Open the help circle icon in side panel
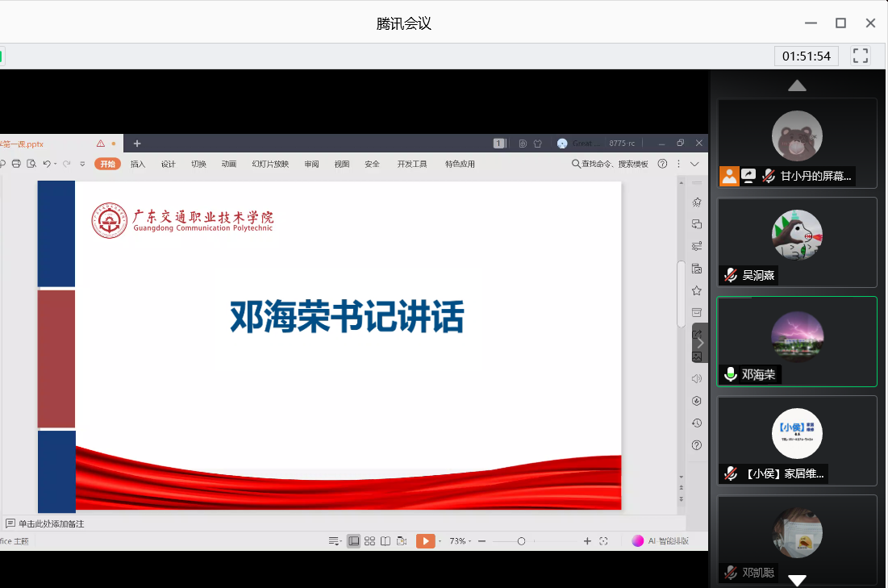888x588 pixels. [x=697, y=445]
